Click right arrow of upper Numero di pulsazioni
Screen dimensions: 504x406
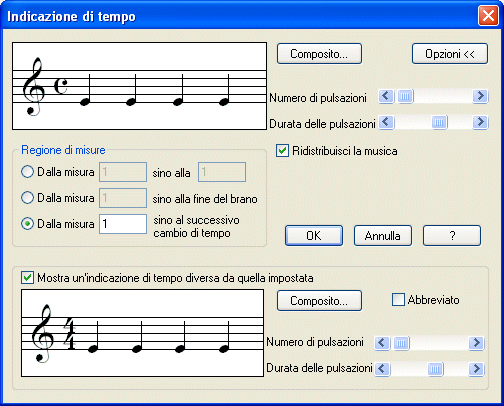[x=480, y=96]
